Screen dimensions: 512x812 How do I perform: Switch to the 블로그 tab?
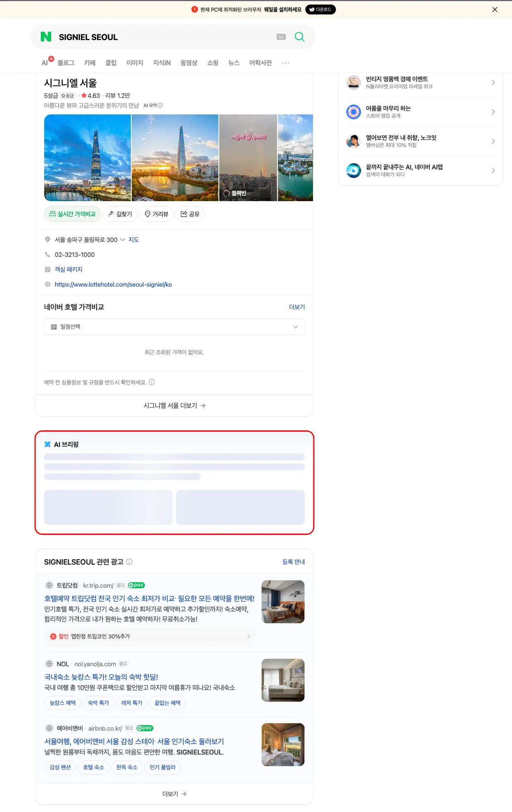(x=66, y=63)
